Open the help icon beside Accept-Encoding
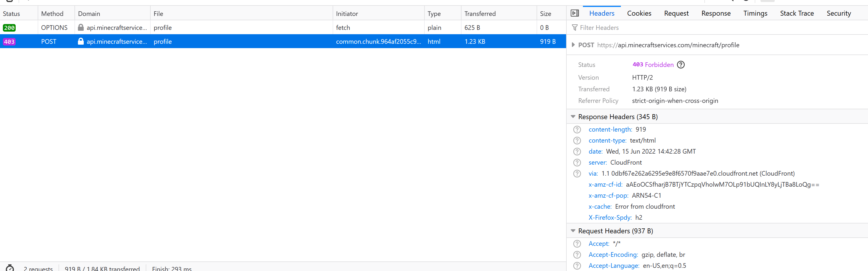Viewport: 868px width, 271px height. [x=577, y=255]
